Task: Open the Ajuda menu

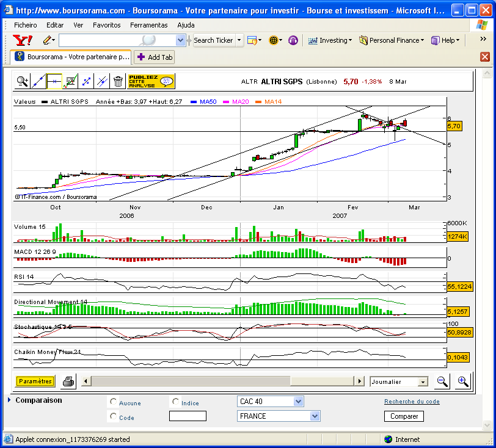Action: [x=186, y=25]
